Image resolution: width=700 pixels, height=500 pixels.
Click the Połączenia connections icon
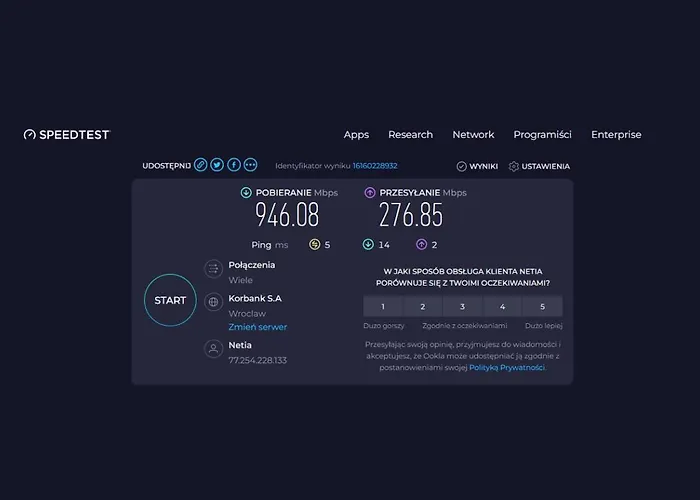click(213, 268)
